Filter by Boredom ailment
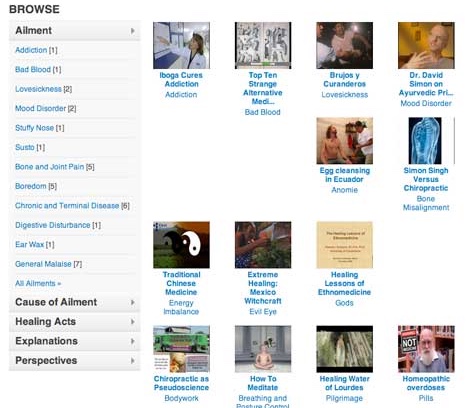Viewport: 472px width, 408px height. (x=31, y=186)
